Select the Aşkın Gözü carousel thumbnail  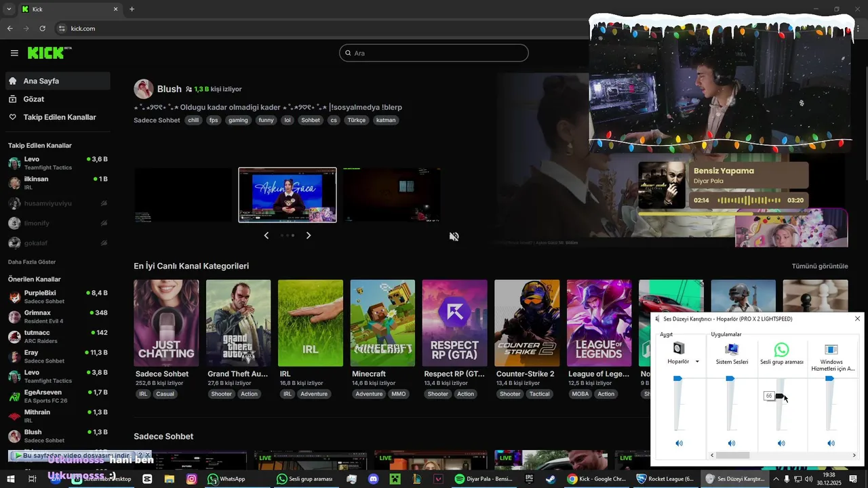click(288, 195)
